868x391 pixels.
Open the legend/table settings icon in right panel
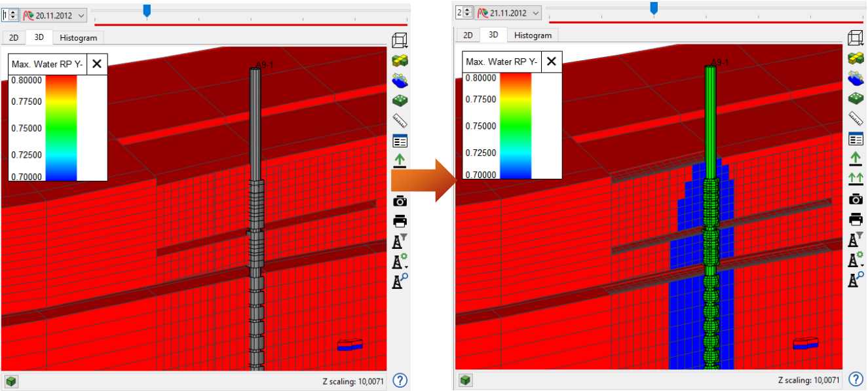(x=856, y=138)
